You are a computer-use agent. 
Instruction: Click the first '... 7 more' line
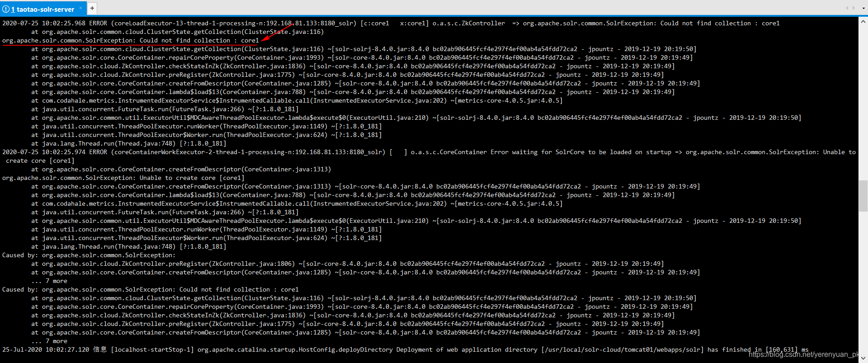49,281
